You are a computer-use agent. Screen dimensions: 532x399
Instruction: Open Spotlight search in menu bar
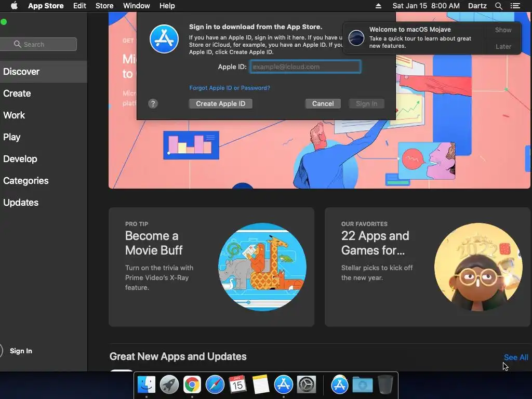coord(498,6)
